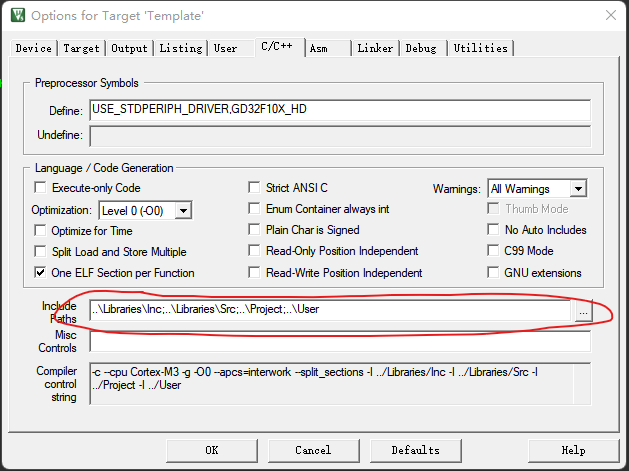
Task: Toggle No Auto Includes checkbox
Action: [x=493, y=229]
